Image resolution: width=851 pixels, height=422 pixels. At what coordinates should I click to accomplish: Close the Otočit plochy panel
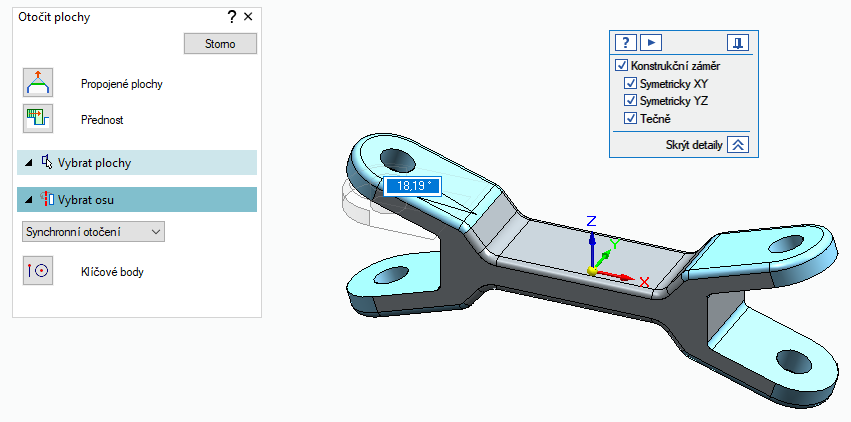point(248,17)
